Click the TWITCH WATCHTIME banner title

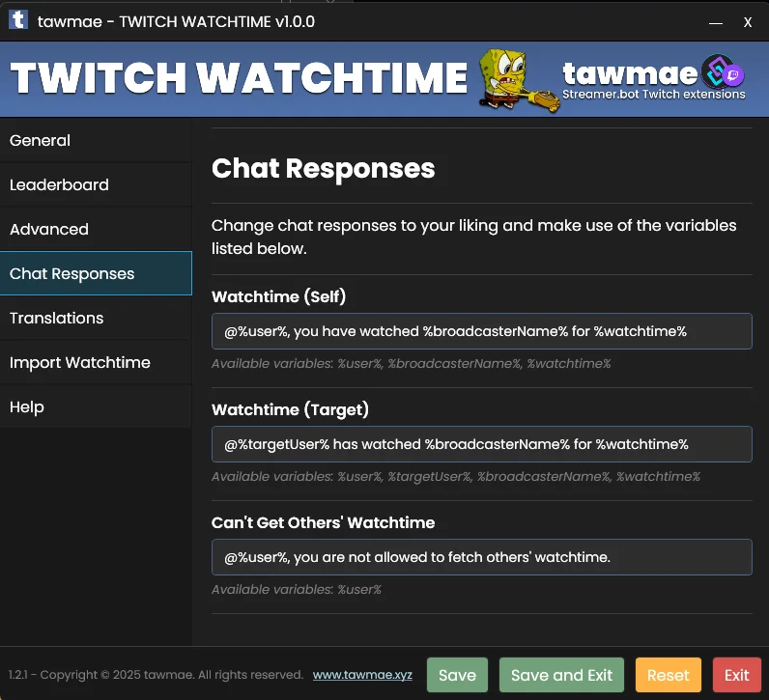239,77
